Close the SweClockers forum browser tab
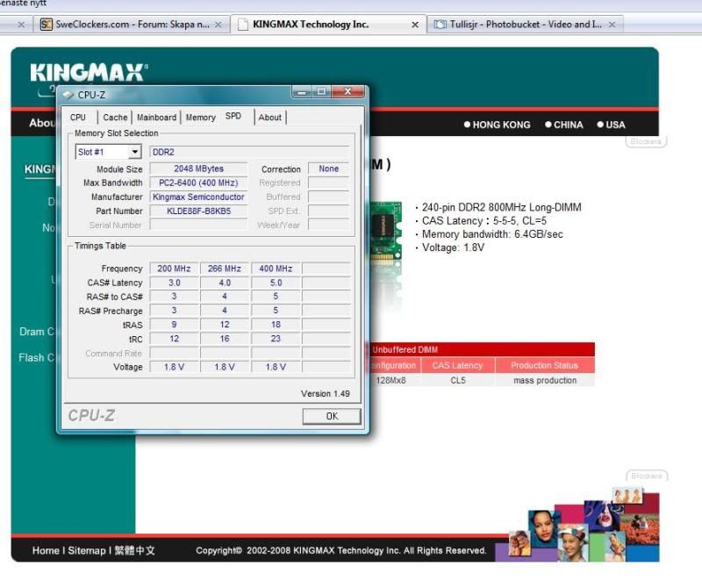 point(218,25)
